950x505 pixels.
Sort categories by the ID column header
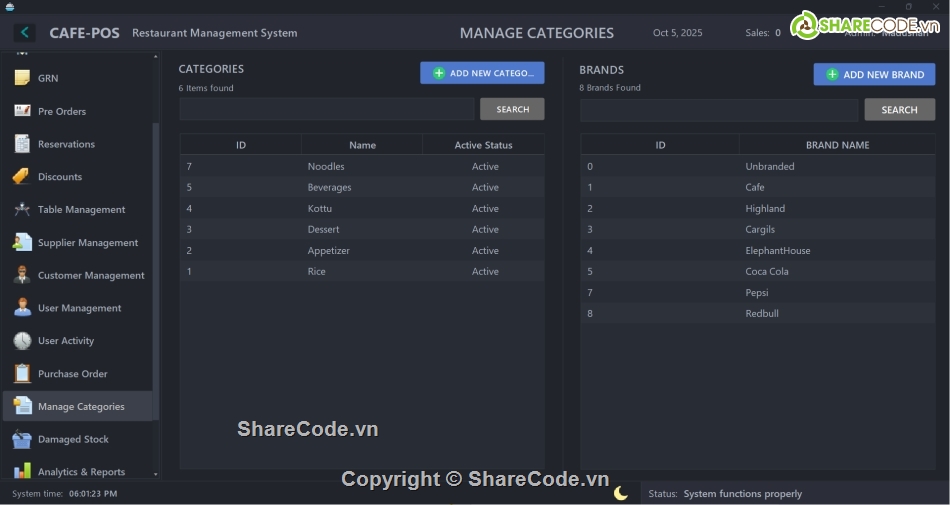(x=241, y=145)
